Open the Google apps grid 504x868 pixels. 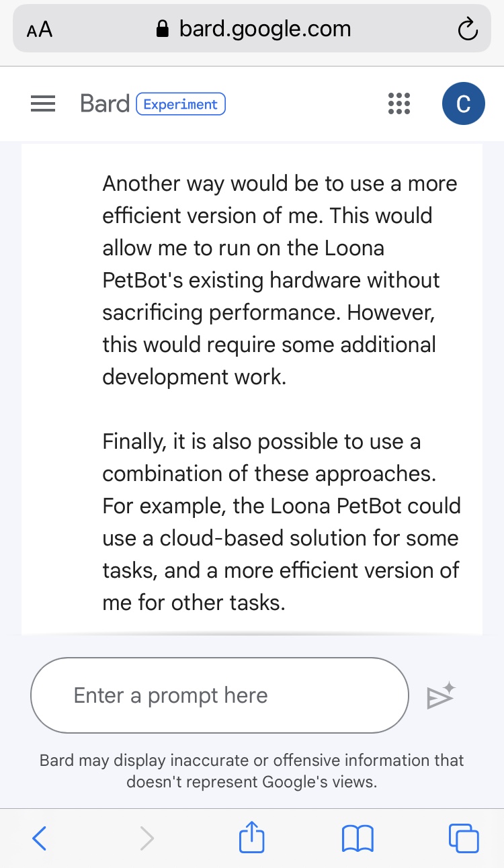[x=399, y=104]
